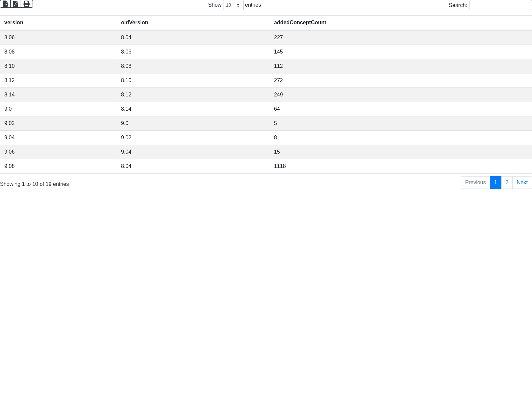Sort by addedConceptCount column header

tap(300, 23)
